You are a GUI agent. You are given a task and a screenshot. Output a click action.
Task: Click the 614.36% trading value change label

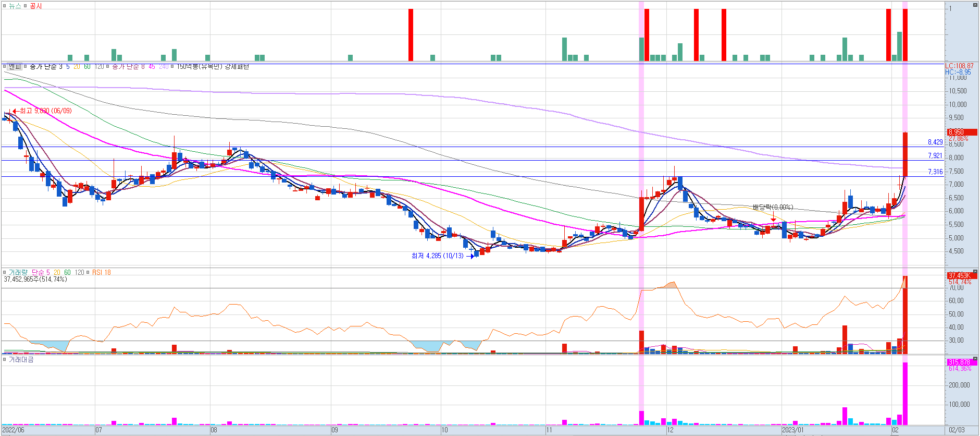click(960, 368)
